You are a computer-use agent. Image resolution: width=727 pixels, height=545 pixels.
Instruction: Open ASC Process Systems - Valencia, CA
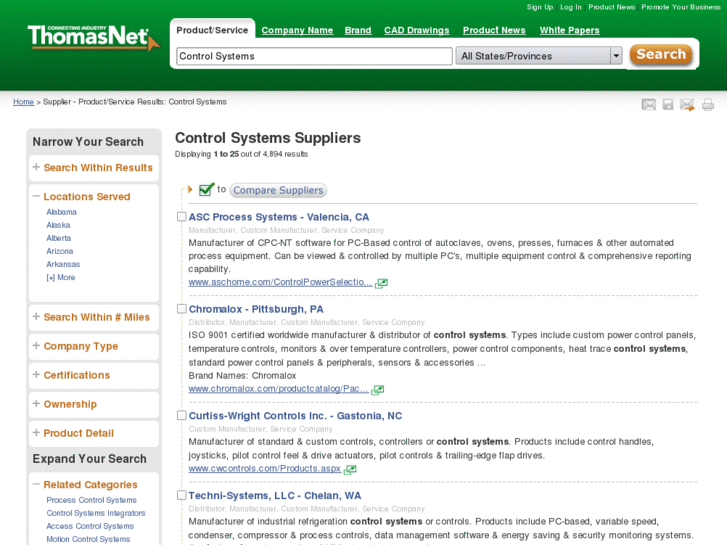coord(279,217)
